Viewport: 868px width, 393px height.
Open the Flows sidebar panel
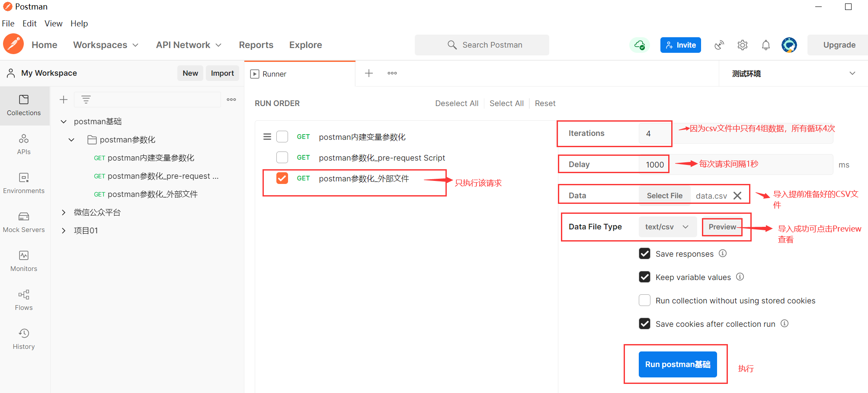pyautogui.click(x=24, y=300)
